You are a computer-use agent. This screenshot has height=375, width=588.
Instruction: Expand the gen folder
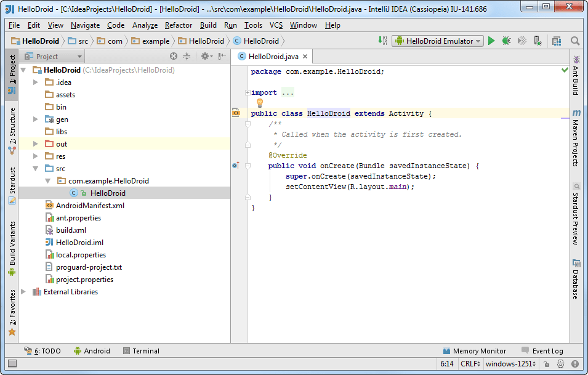pyautogui.click(x=36, y=119)
